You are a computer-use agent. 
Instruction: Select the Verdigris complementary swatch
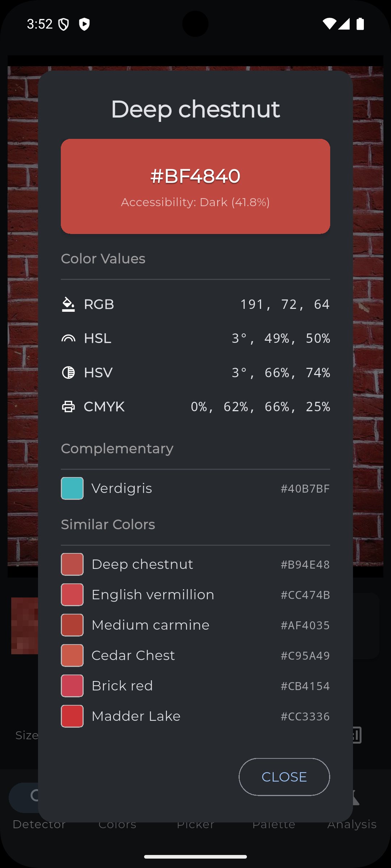[72, 489]
